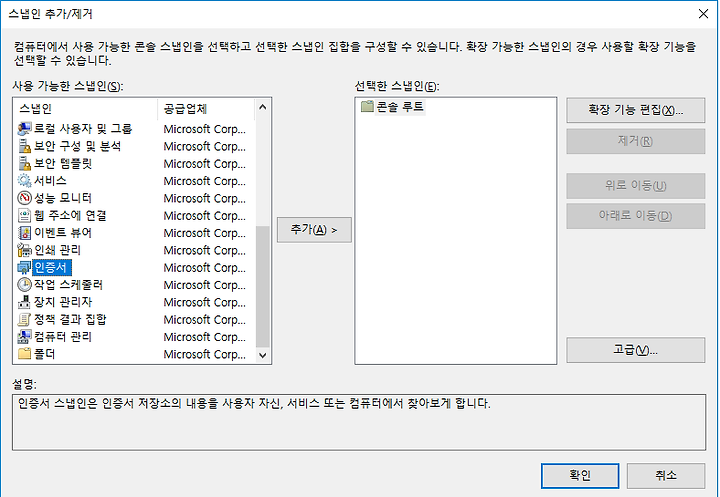
Task: Click the 인증서 certificate icon
Action: click(x=24, y=267)
